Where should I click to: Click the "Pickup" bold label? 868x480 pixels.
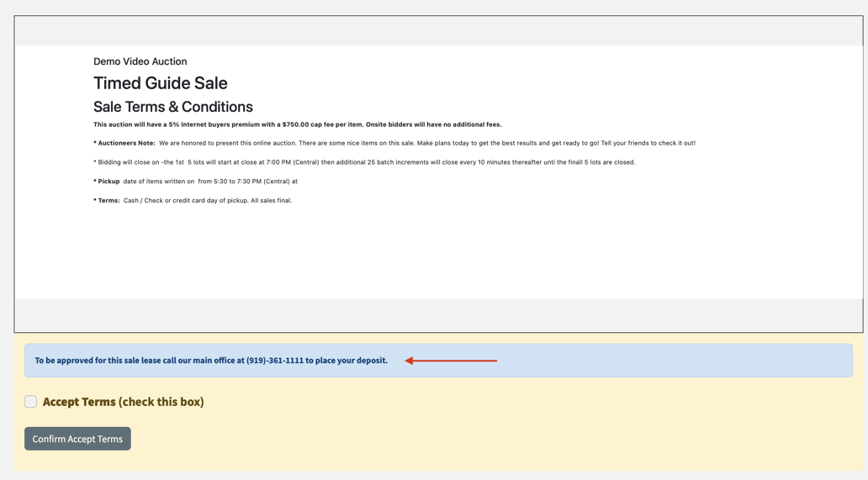[108, 182]
